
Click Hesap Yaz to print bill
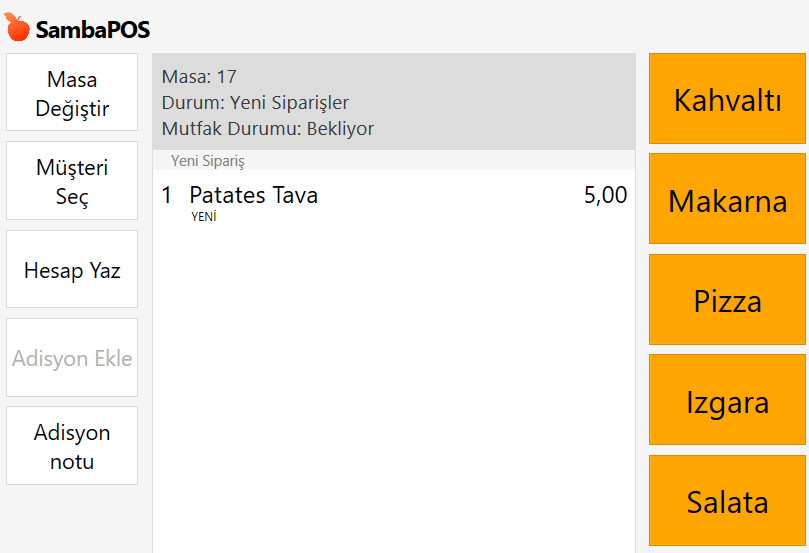click(x=72, y=270)
